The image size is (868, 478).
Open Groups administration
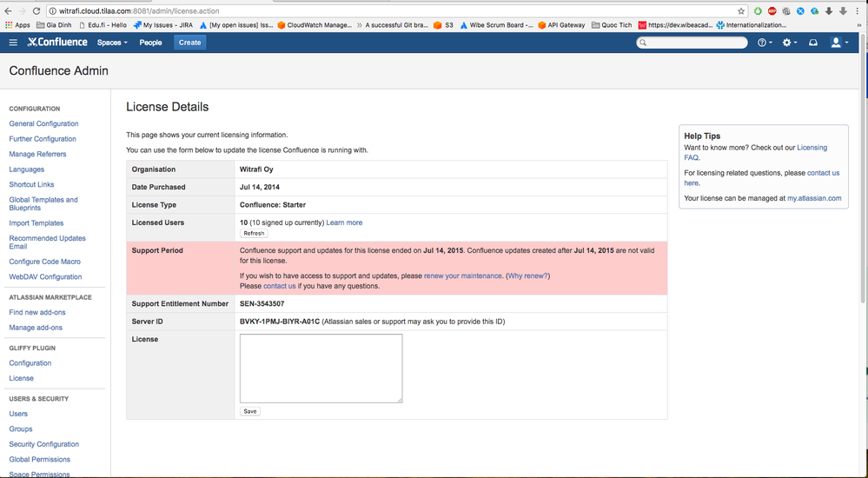[21, 429]
